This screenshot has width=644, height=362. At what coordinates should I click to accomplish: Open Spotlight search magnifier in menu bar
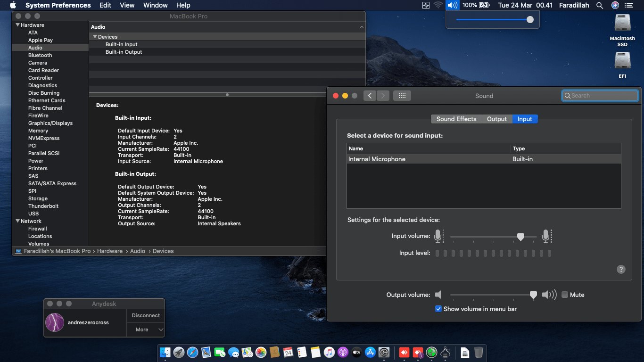click(x=600, y=5)
